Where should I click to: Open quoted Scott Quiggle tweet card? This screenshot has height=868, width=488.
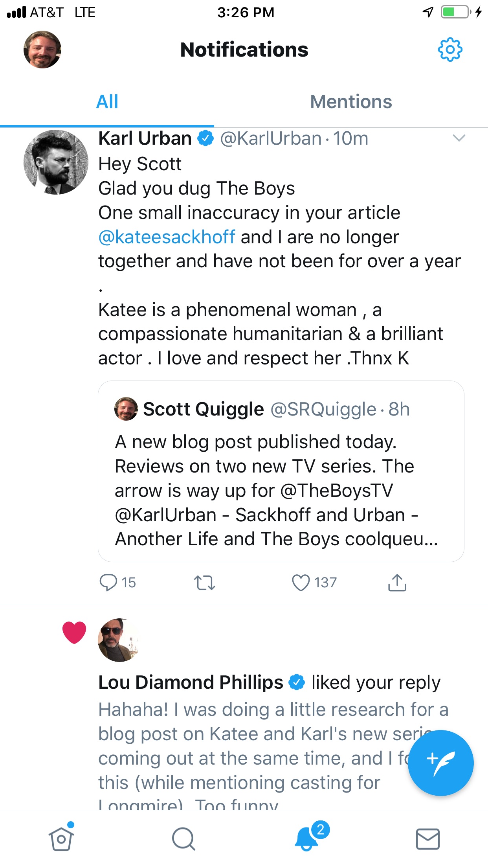coord(281,471)
